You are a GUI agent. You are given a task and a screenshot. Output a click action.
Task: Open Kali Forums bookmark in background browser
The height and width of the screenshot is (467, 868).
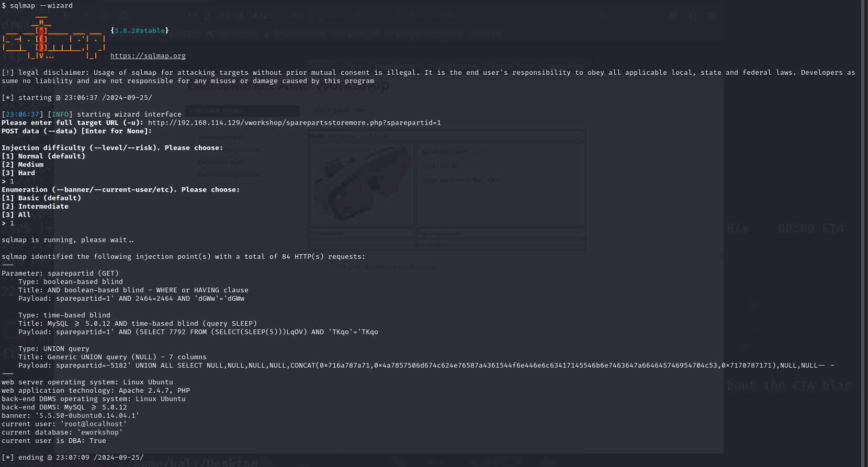click(x=233, y=34)
